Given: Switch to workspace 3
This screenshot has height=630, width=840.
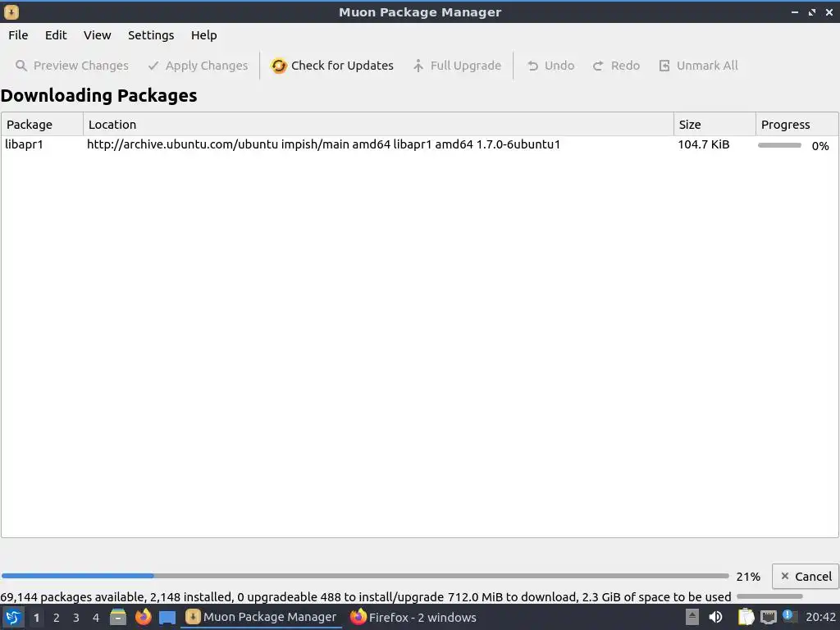Looking at the screenshot, I should pos(76,618).
